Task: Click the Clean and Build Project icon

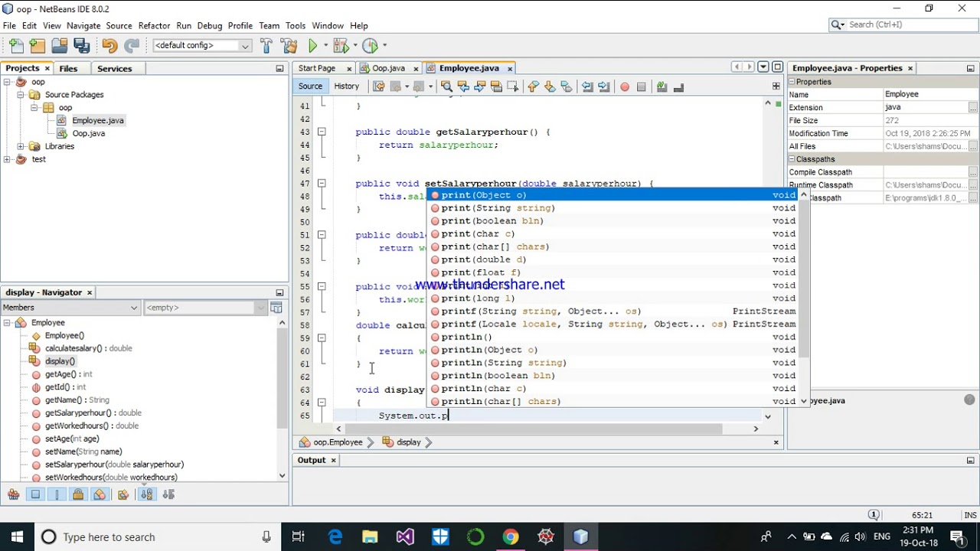Action: tap(289, 46)
